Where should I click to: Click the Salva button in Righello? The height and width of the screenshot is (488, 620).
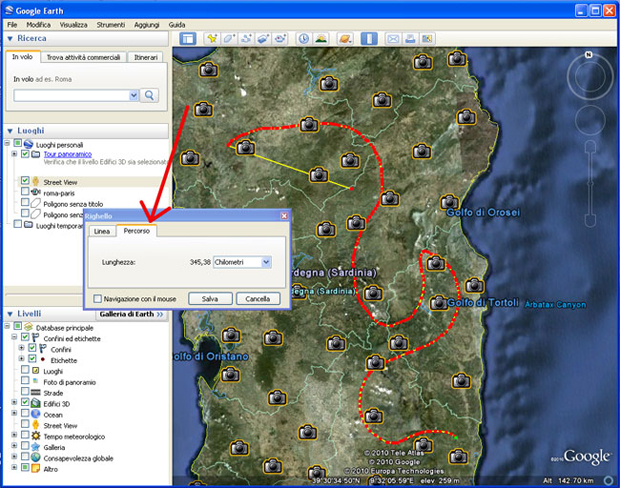coord(210,299)
